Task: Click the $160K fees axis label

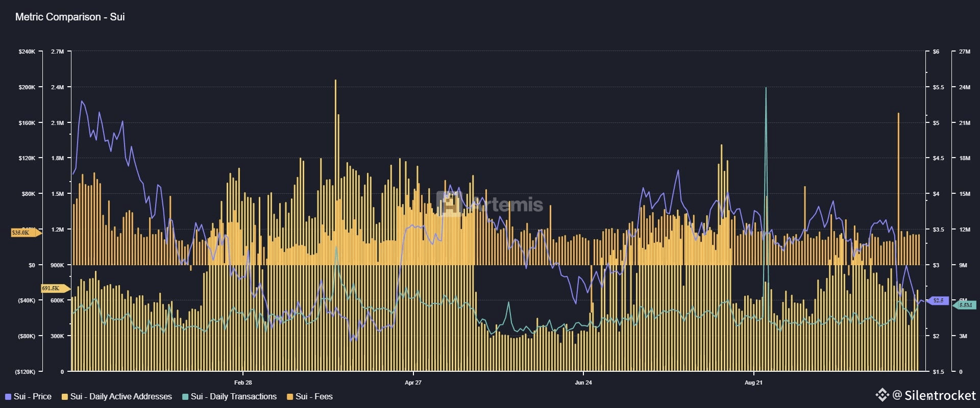Action: coord(27,123)
